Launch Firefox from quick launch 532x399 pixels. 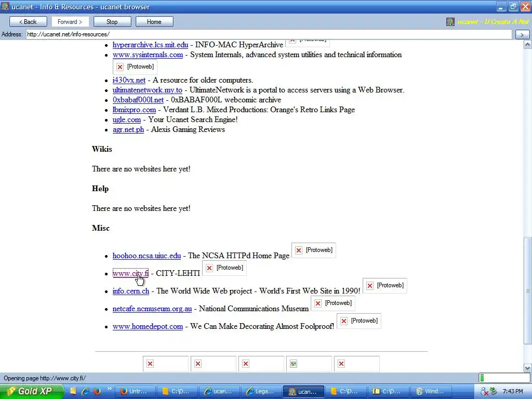click(97, 391)
